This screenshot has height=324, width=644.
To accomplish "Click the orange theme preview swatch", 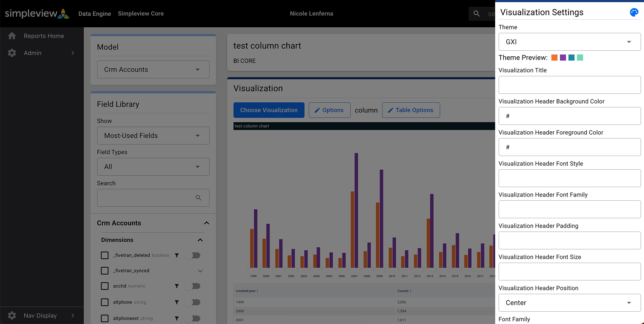I will [554, 58].
